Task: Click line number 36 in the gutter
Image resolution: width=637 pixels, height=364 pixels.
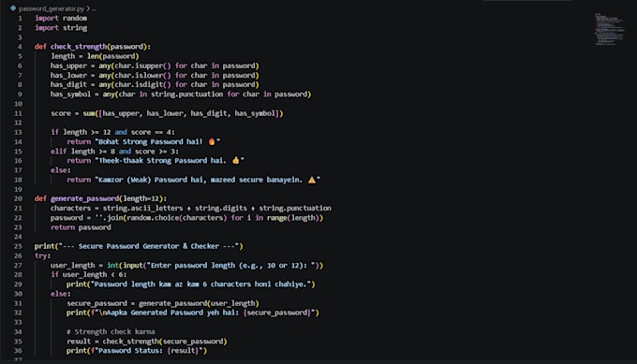Action: point(19,351)
